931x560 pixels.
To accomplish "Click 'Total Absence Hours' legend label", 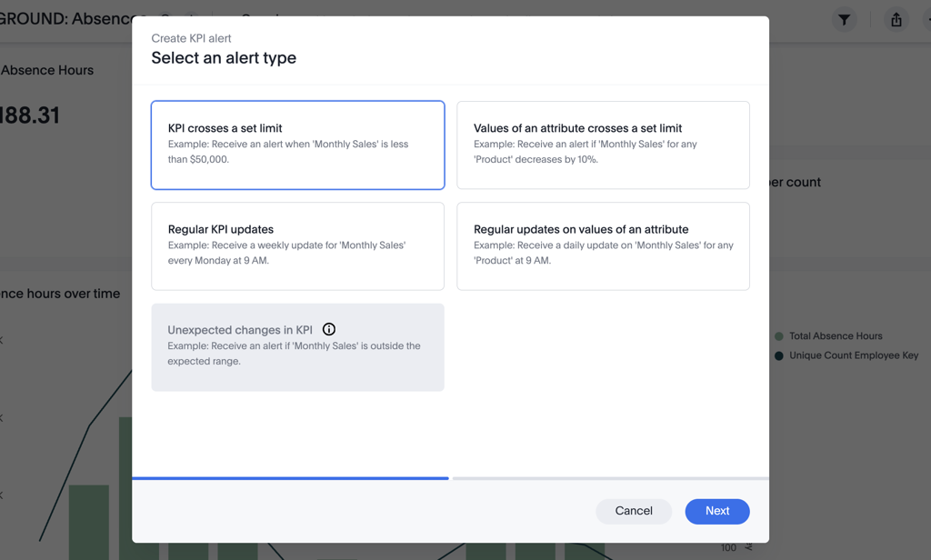I will (836, 336).
